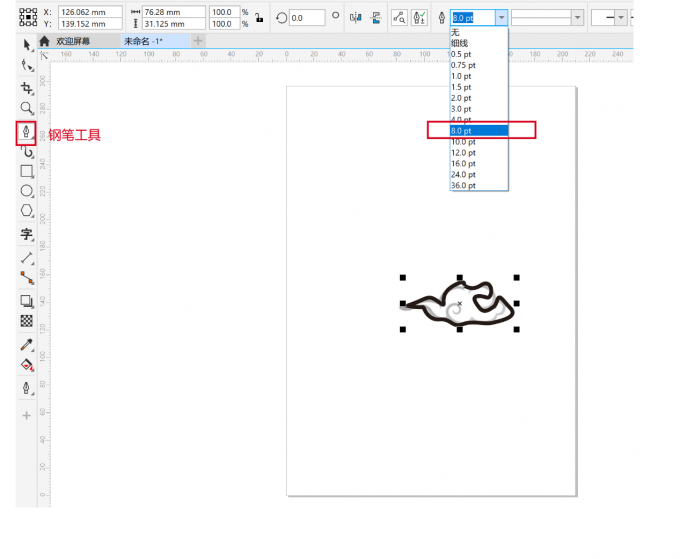Screen dimensions: 680x559
Task: Click the plus button to add new document
Action: click(198, 41)
